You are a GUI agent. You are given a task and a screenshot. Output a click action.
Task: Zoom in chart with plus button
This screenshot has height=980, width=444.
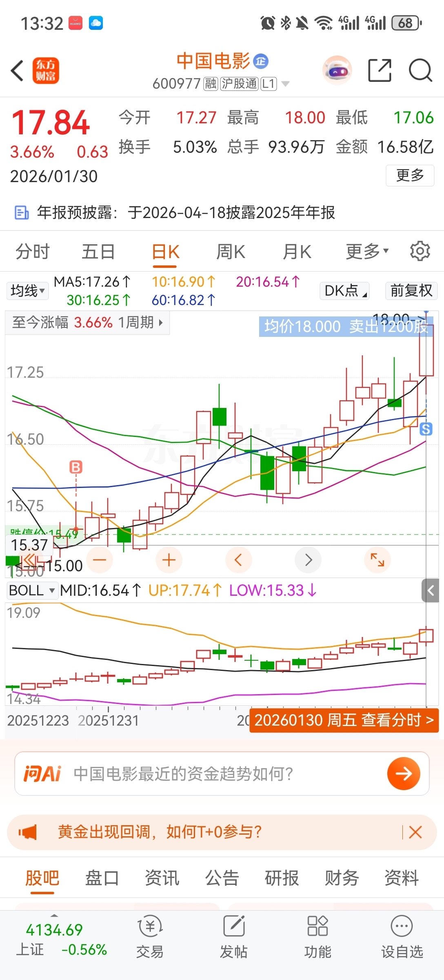(x=169, y=559)
